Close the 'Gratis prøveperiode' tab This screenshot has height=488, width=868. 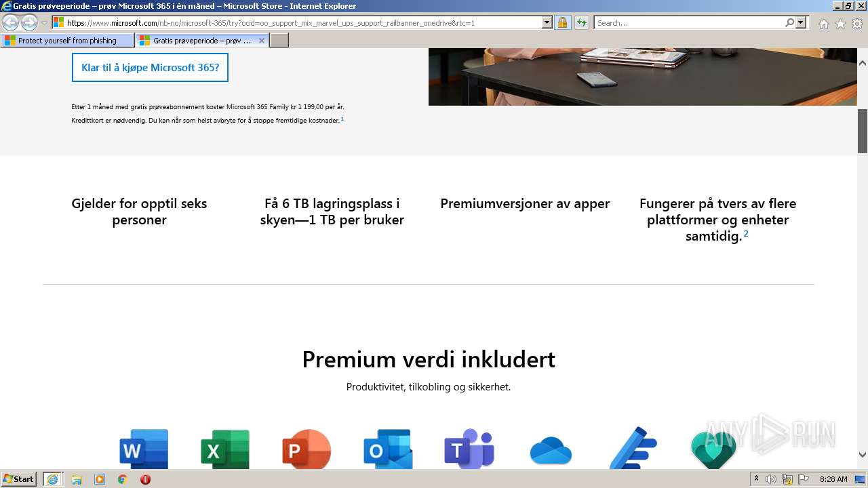tap(262, 41)
